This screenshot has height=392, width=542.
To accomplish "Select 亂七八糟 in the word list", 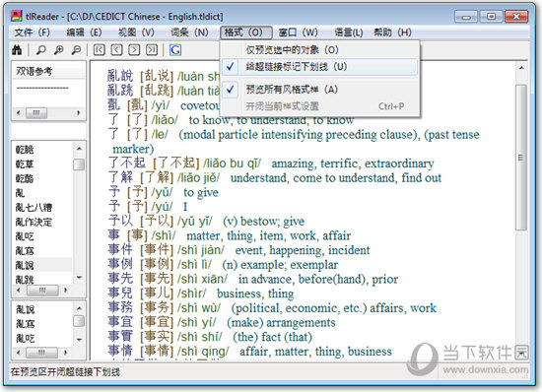I will tap(34, 208).
